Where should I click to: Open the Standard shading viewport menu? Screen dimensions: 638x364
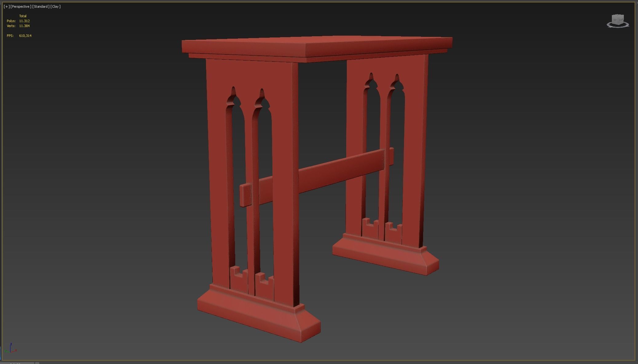(41, 6)
